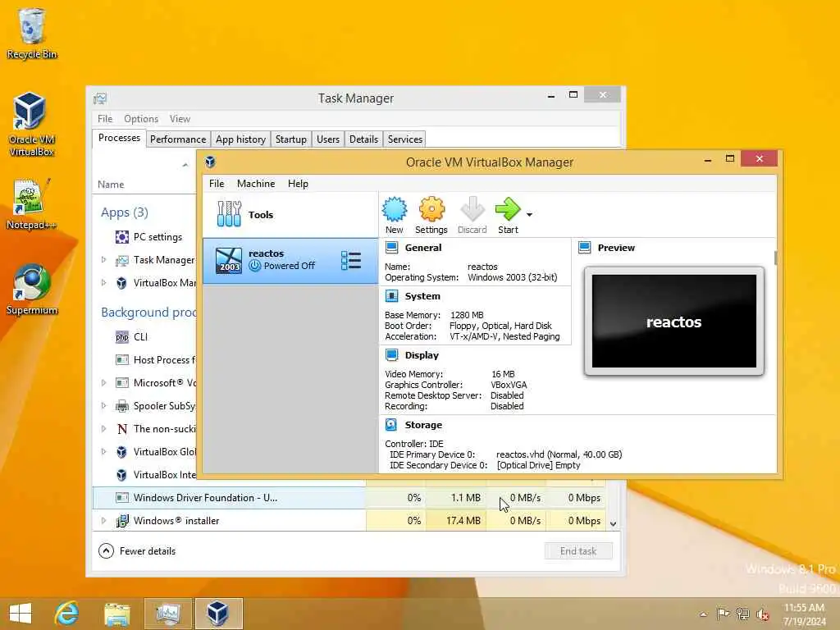
Task: Click the VirtualBox details pane scrollbar
Action: [x=775, y=258]
